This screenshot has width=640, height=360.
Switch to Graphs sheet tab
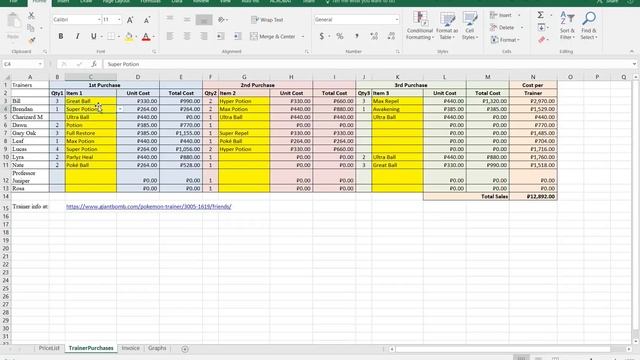coord(157,348)
